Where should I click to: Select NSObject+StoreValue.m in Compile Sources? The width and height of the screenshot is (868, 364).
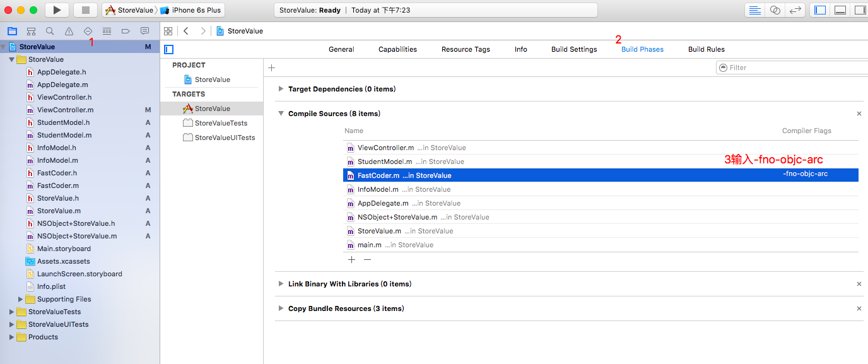click(601, 217)
